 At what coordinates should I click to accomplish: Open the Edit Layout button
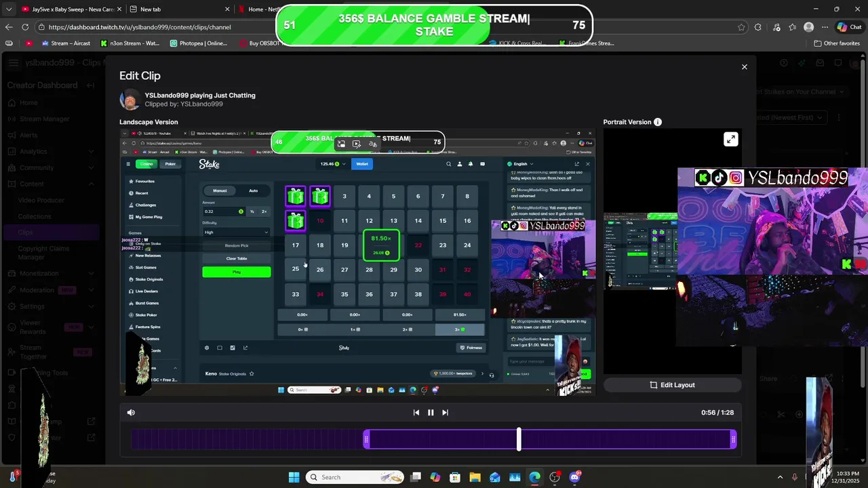tap(672, 385)
